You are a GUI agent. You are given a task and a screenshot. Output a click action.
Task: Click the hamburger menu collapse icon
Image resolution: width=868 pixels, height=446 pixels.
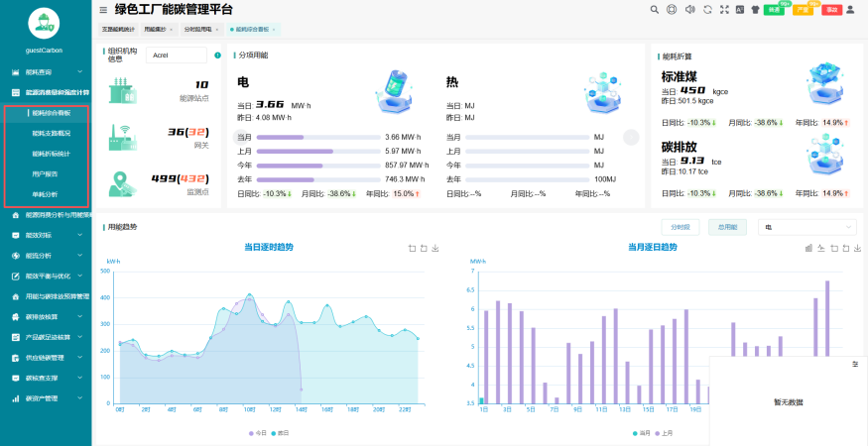103,9
